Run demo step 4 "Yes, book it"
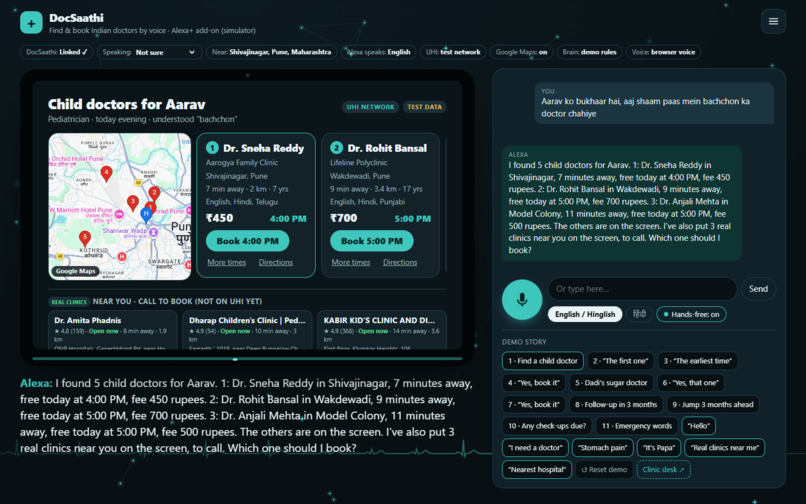 534,383
